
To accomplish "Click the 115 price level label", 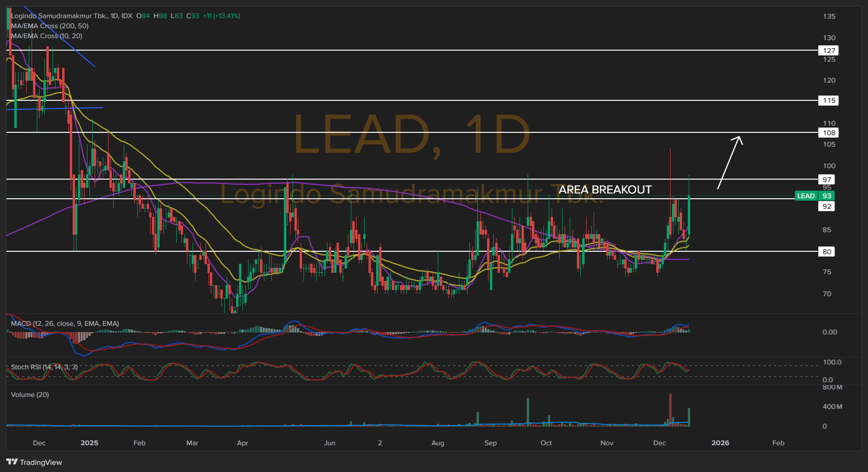I will (x=829, y=100).
